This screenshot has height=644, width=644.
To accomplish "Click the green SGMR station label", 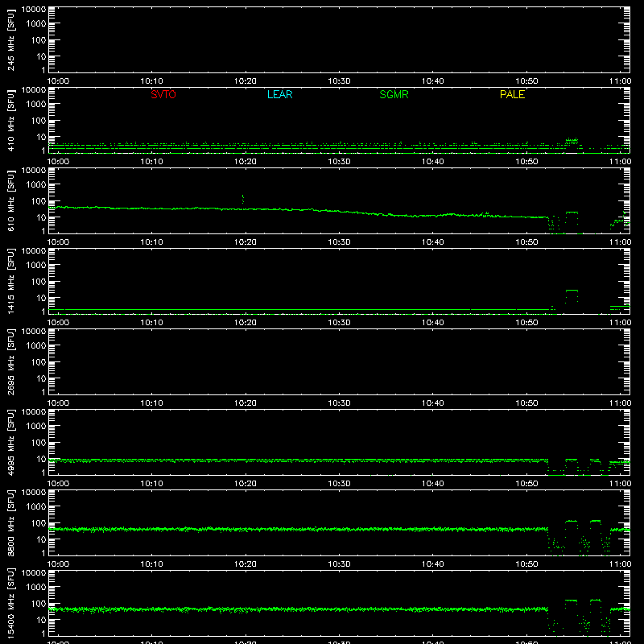I will 394,94.
